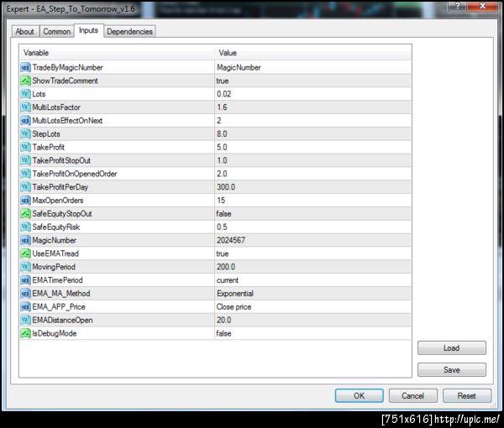Select the TakeProfitStopOut value 1.0
Viewport: 504px width, 428px height.
tap(222, 160)
